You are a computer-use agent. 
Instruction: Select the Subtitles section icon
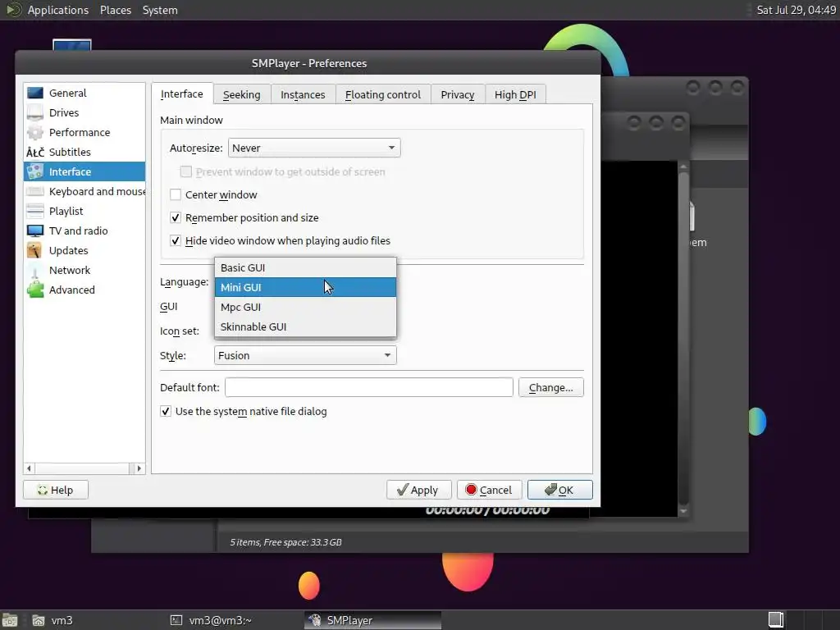pos(35,152)
